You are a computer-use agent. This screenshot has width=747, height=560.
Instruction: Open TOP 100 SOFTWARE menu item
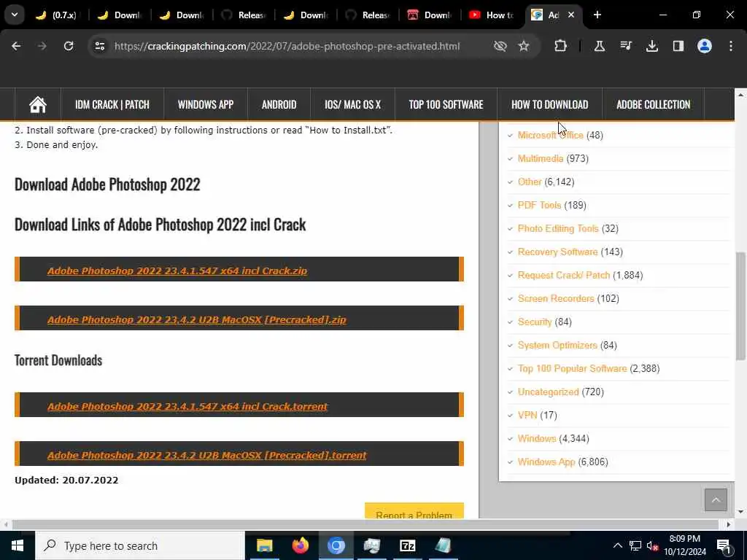(446, 104)
